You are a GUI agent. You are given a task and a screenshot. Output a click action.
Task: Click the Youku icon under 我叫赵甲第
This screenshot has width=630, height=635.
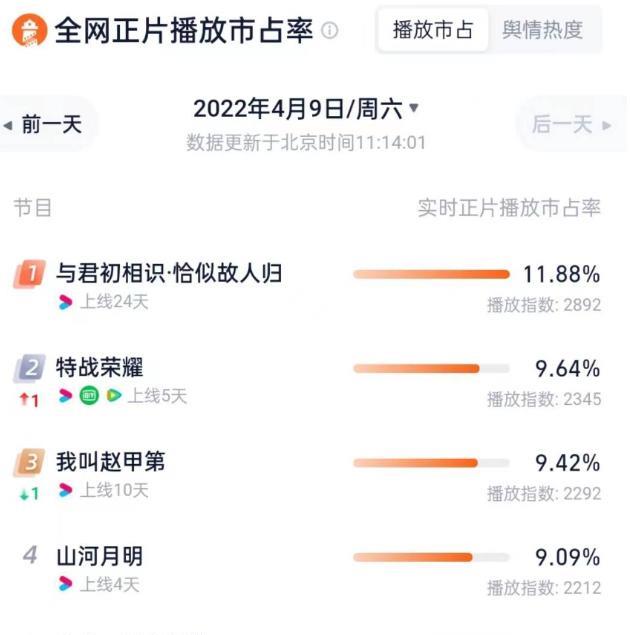pos(66,490)
